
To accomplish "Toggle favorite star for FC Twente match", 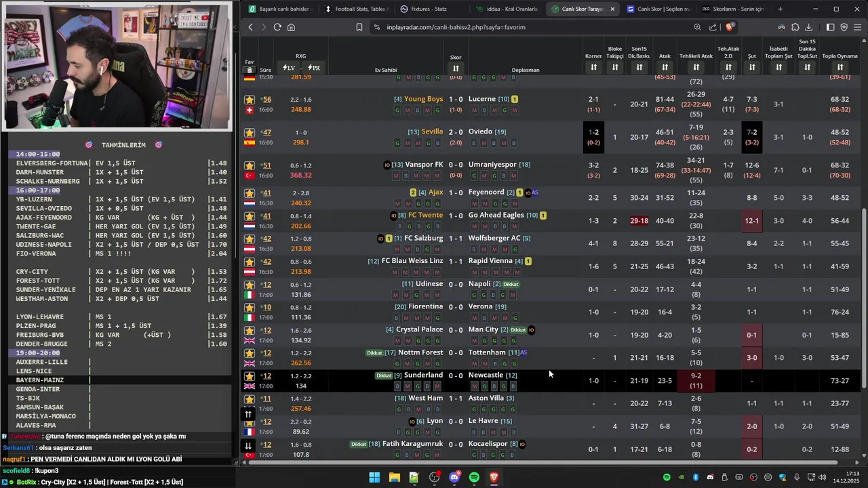I will click(250, 216).
